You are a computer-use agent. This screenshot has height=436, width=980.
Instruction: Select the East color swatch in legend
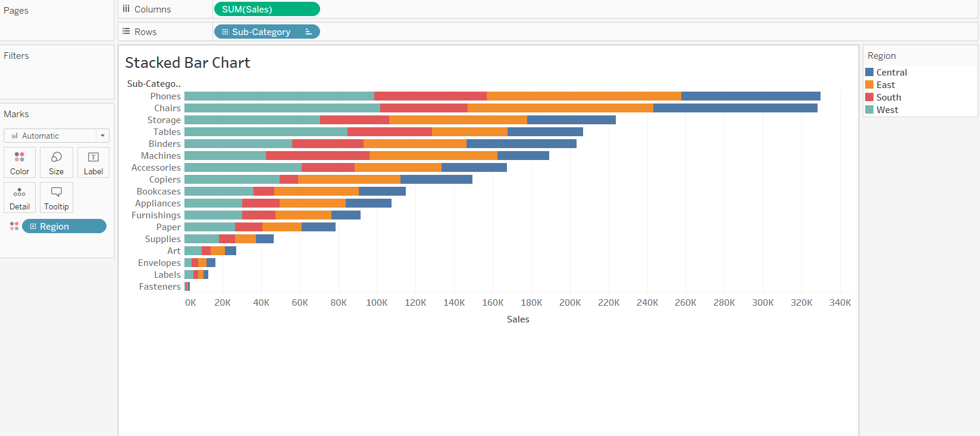point(869,85)
